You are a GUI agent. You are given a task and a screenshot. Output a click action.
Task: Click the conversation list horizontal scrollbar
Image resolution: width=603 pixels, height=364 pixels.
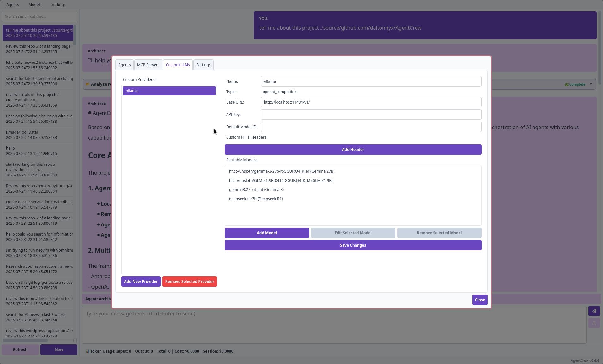pyautogui.click(x=25, y=340)
